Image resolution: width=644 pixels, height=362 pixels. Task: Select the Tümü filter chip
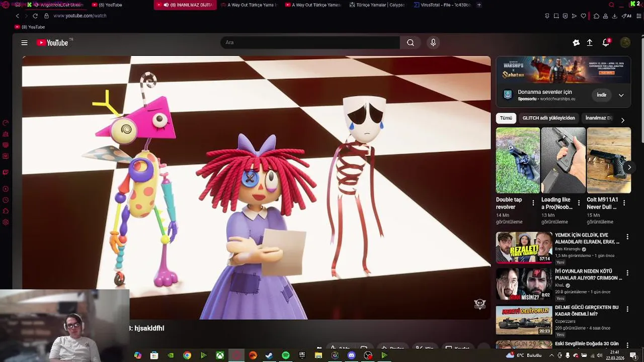click(506, 118)
